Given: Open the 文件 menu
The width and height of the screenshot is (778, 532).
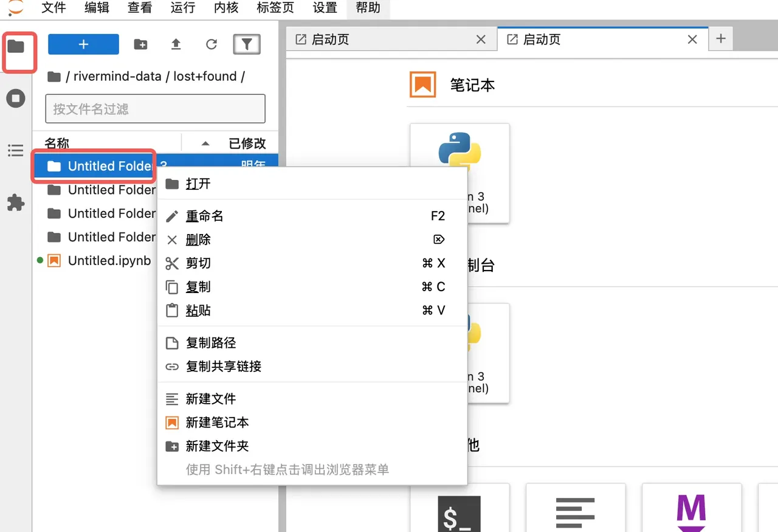Looking at the screenshot, I should pyautogui.click(x=54, y=8).
